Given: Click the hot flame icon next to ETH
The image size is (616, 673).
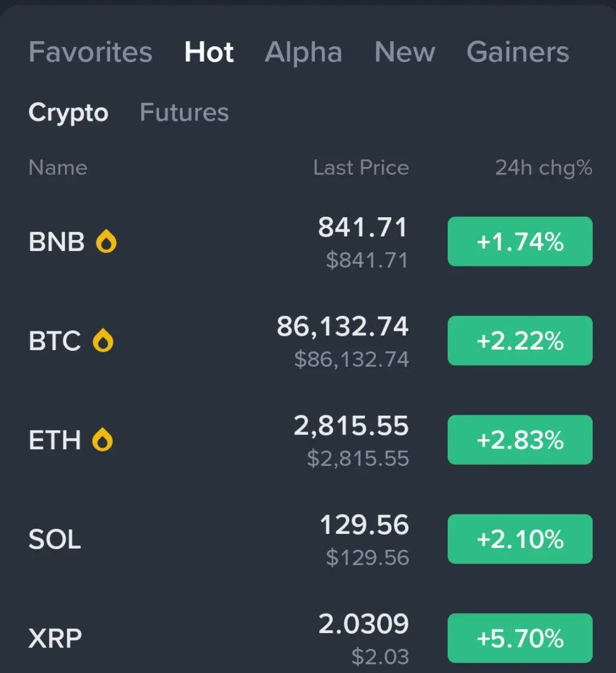Looking at the screenshot, I should pyautogui.click(x=103, y=440).
